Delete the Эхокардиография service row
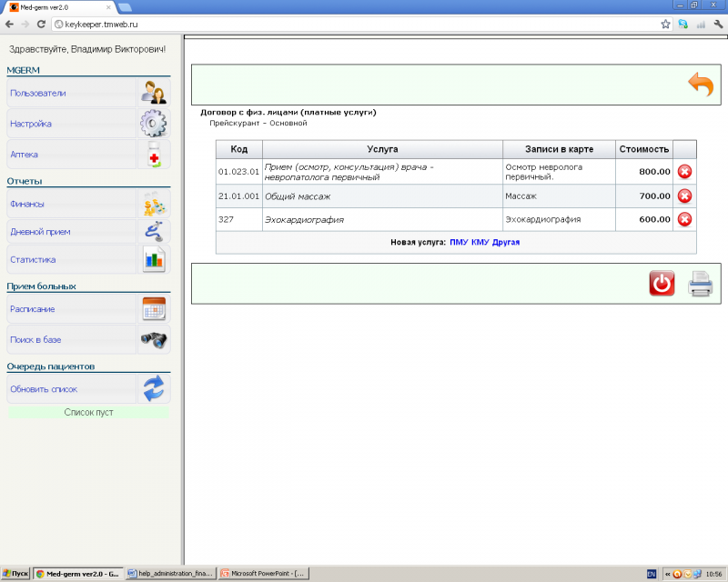Screen dimensions: 728x582 684,219
